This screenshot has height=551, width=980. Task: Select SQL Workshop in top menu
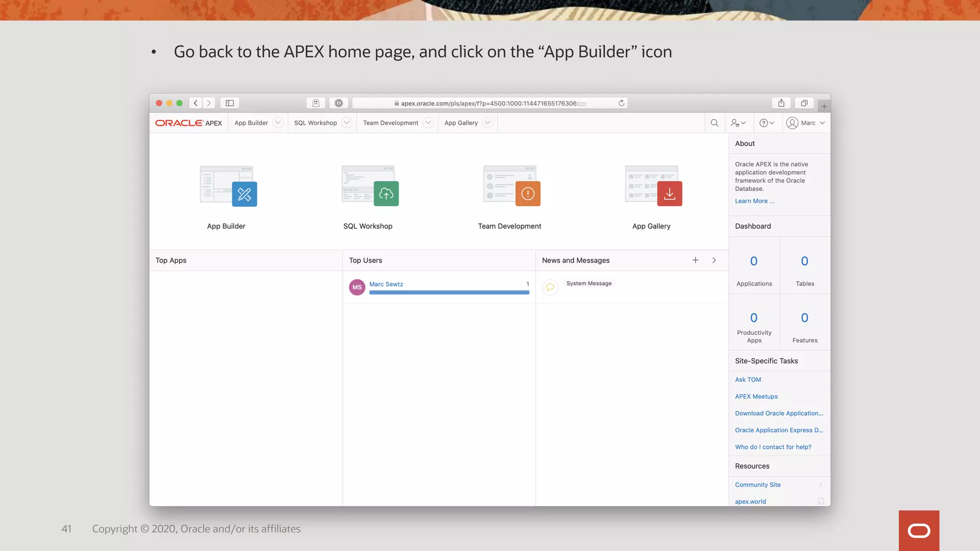(x=315, y=123)
